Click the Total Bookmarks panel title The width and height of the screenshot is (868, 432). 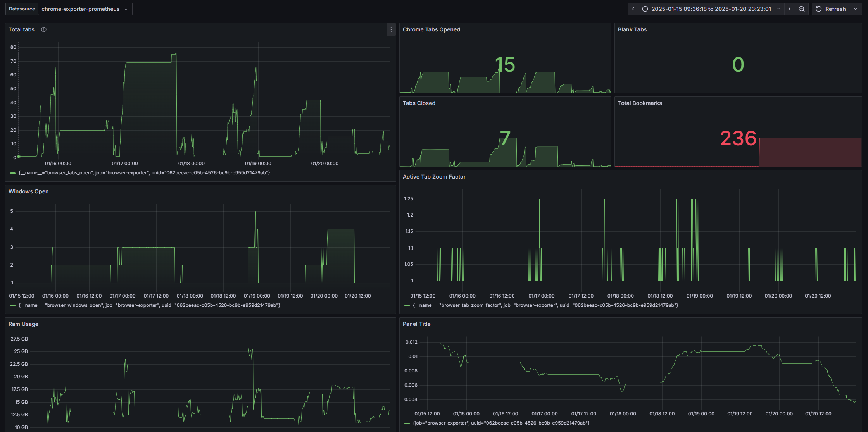pyautogui.click(x=640, y=103)
